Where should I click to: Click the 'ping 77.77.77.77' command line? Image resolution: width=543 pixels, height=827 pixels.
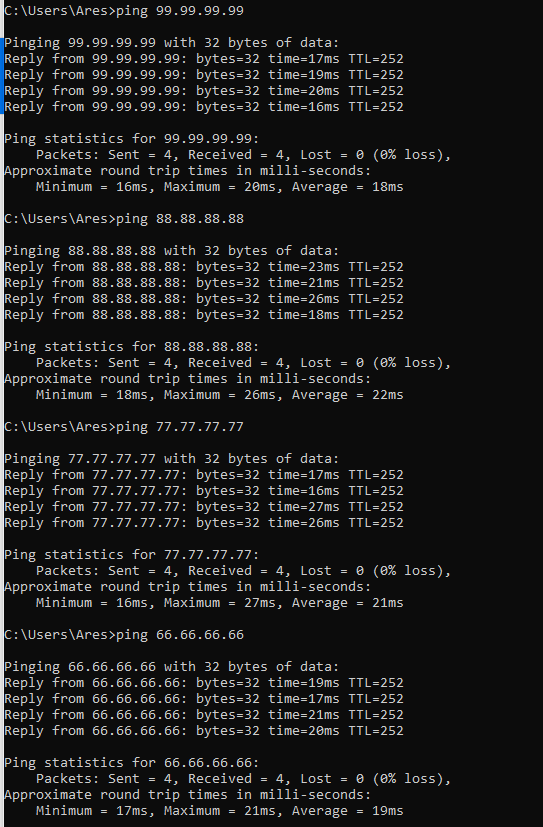[124, 426]
